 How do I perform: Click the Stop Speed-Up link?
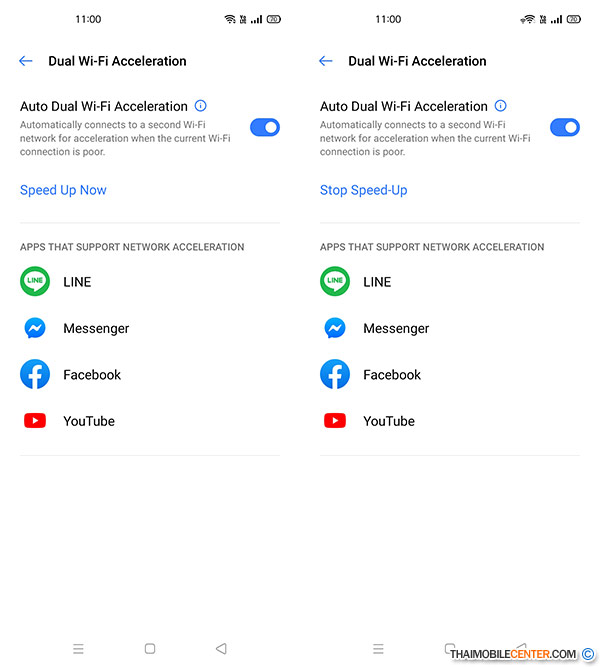pyautogui.click(x=363, y=190)
